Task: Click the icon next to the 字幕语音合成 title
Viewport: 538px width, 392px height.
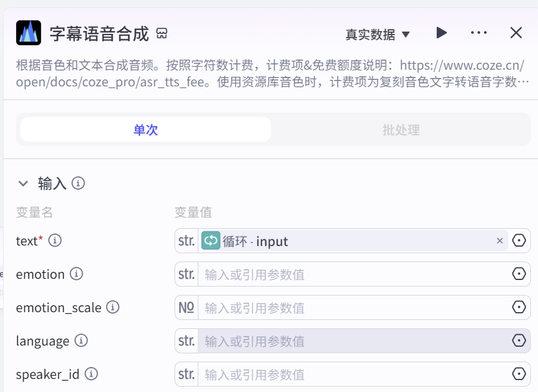Action: (x=161, y=33)
